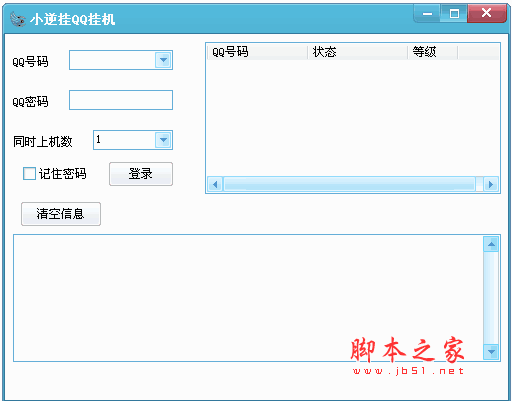
Task: Click the 状态 column header
Action: (x=358, y=52)
